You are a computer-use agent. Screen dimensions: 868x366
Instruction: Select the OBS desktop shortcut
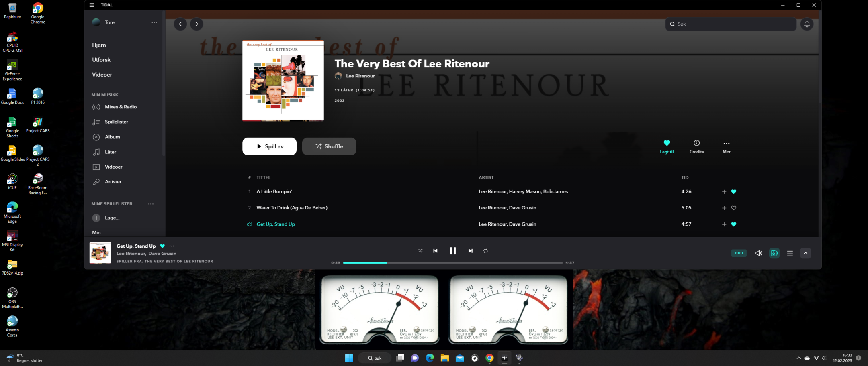click(x=12, y=298)
